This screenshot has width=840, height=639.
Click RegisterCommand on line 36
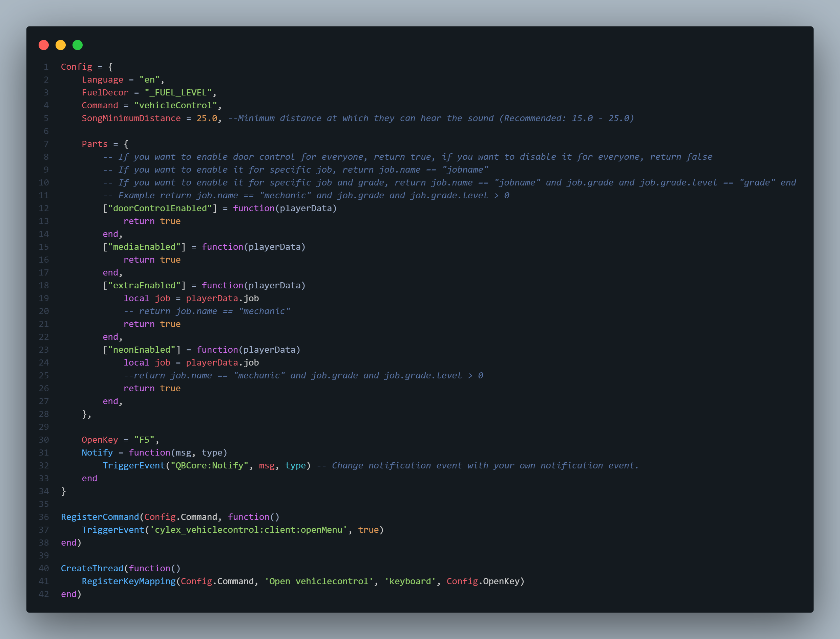100,517
